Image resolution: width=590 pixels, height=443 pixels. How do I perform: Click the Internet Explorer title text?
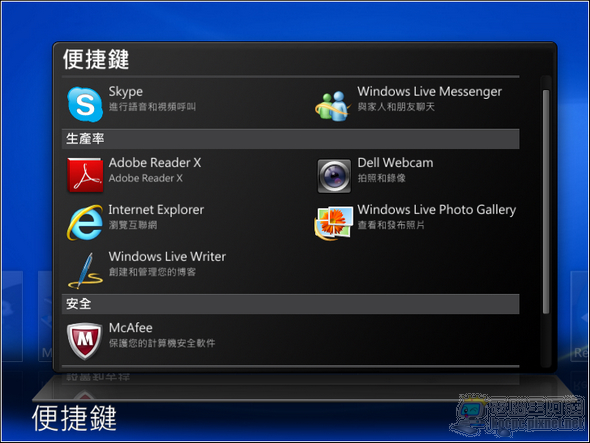click(x=156, y=209)
